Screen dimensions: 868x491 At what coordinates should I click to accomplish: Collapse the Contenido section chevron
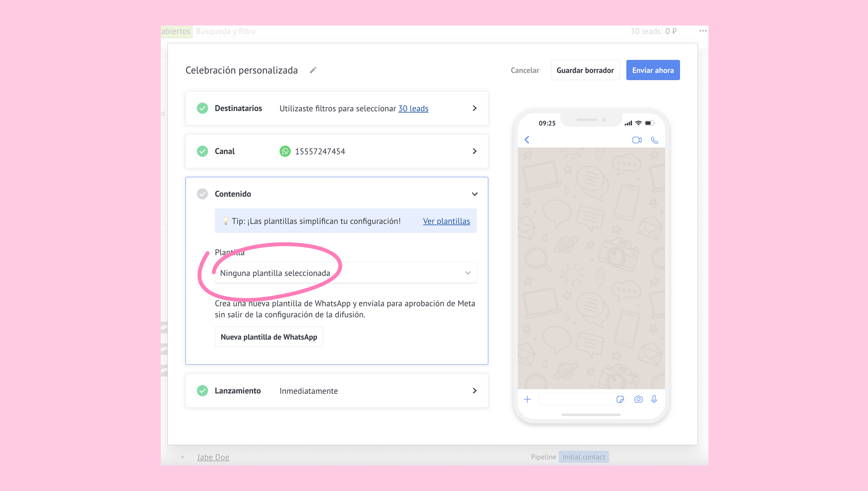[475, 194]
